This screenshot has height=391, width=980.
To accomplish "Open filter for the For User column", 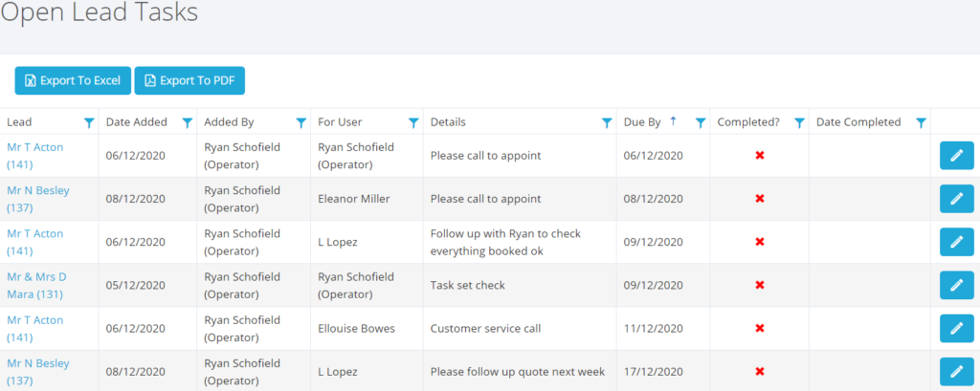I will 413,122.
